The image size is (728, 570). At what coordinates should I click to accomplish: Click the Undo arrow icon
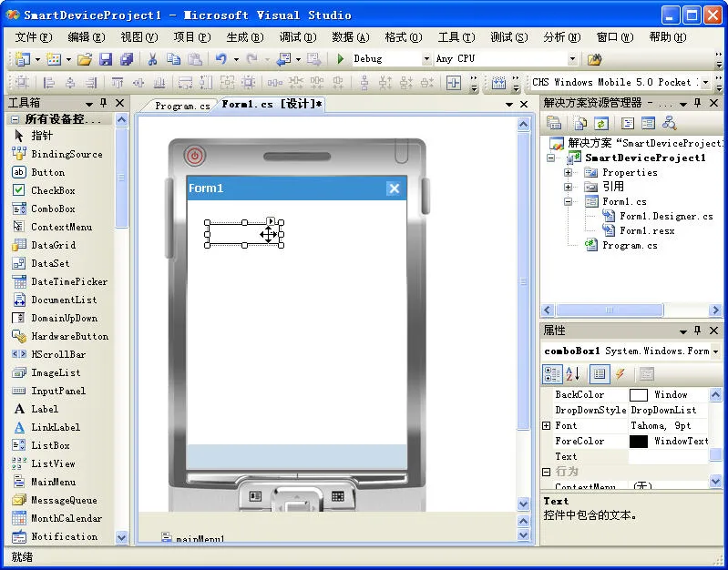pyautogui.click(x=221, y=59)
